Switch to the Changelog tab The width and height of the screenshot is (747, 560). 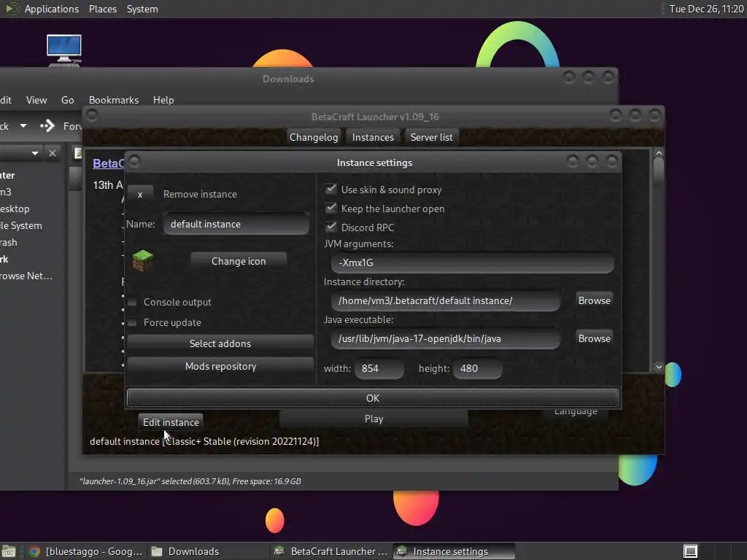click(314, 137)
